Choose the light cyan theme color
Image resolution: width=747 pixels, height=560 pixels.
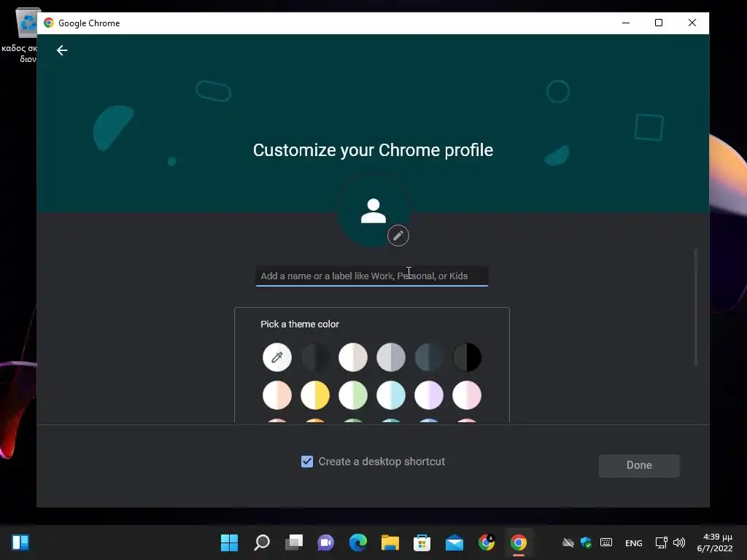point(391,395)
